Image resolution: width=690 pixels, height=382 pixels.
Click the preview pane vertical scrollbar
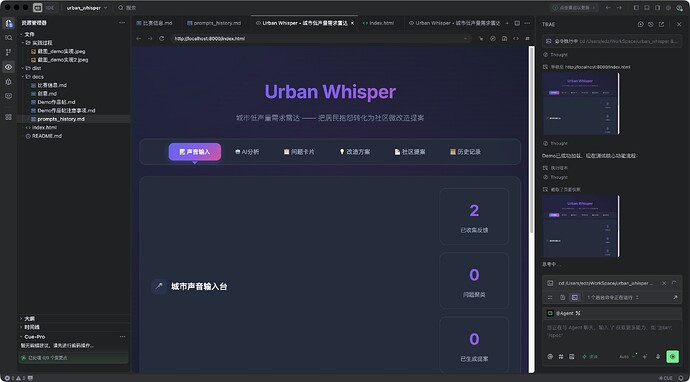(x=532, y=141)
